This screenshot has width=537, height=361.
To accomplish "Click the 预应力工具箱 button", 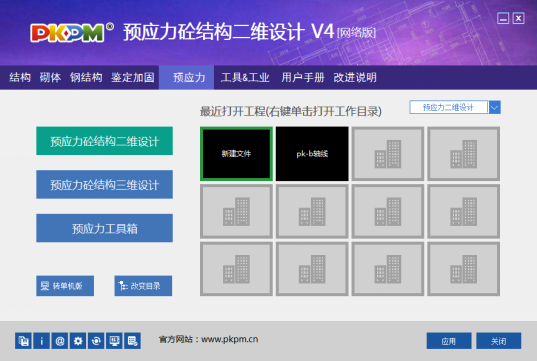I will (x=104, y=228).
